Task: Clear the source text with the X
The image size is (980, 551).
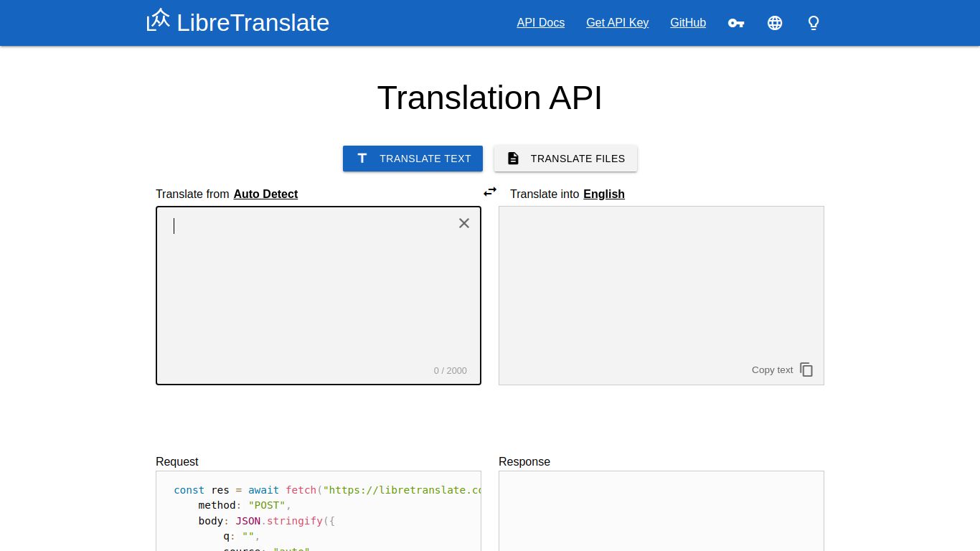Action: pyautogui.click(x=463, y=223)
